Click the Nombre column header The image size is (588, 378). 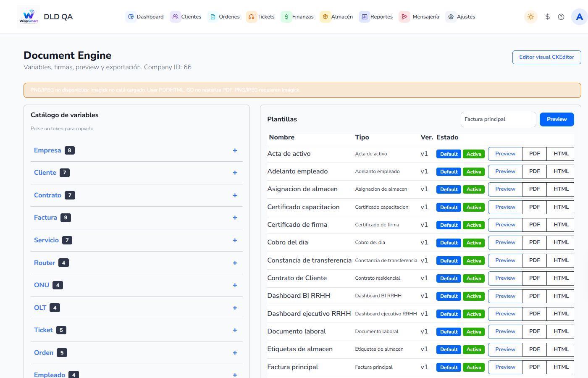pos(281,137)
